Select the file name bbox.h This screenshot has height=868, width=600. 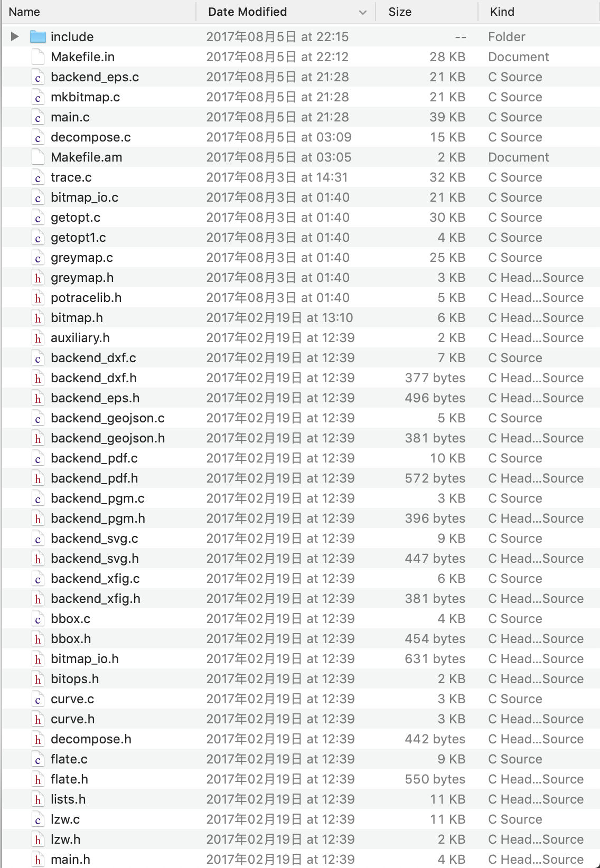[x=71, y=639]
